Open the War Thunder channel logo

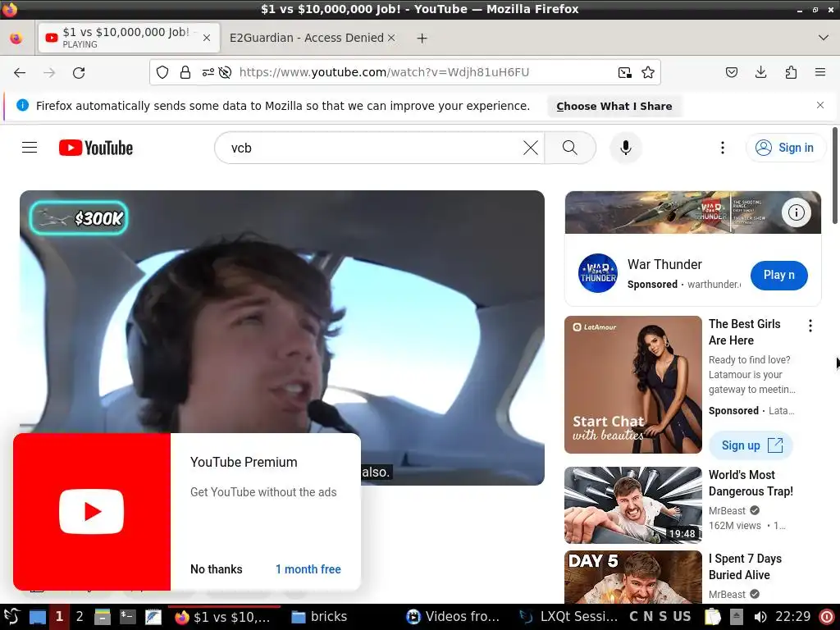[x=598, y=272]
